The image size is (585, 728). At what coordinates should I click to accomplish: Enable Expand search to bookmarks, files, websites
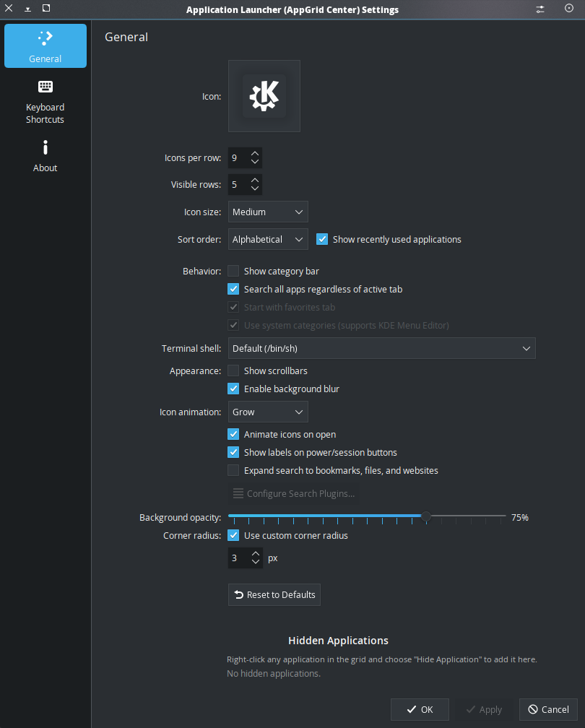coord(233,470)
